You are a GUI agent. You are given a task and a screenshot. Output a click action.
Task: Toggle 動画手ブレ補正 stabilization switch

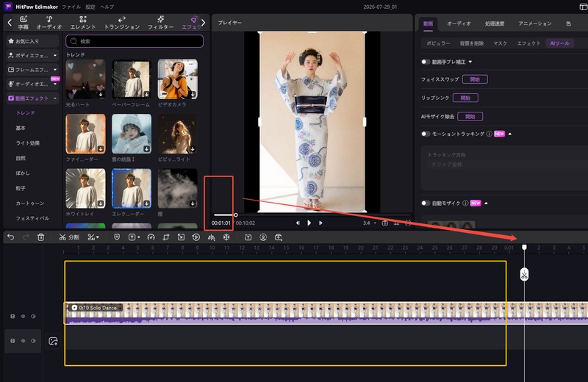point(426,62)
